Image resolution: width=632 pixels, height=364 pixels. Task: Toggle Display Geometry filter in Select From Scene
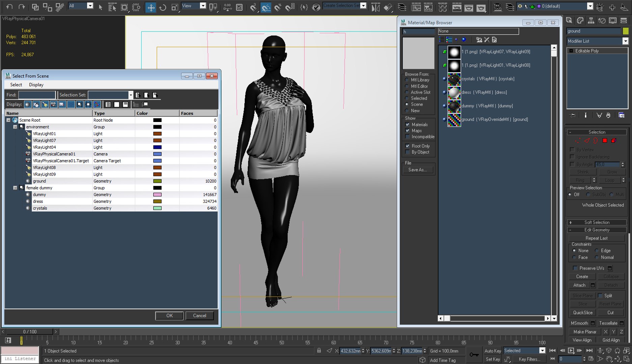click(x=28, y=104)
